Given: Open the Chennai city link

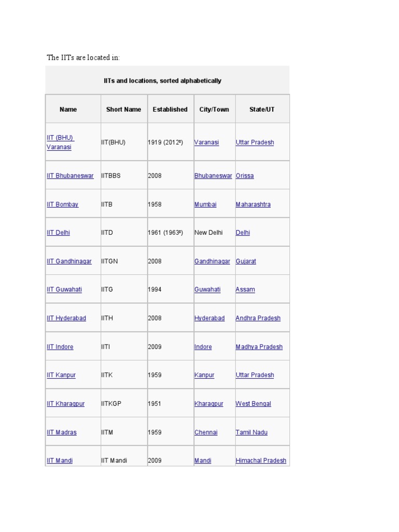Looking at the screenshot, I should (206, 432).
